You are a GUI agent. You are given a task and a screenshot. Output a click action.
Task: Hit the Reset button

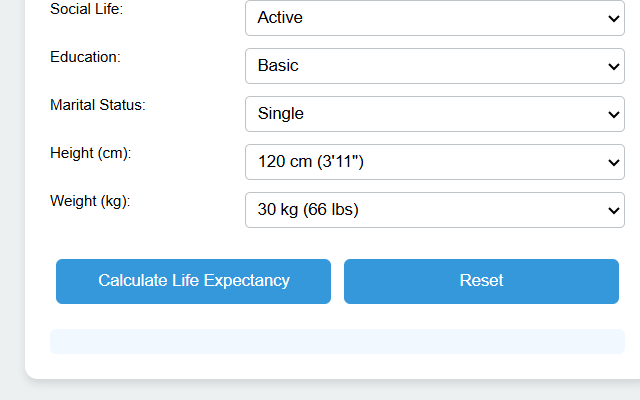point(481,281)
